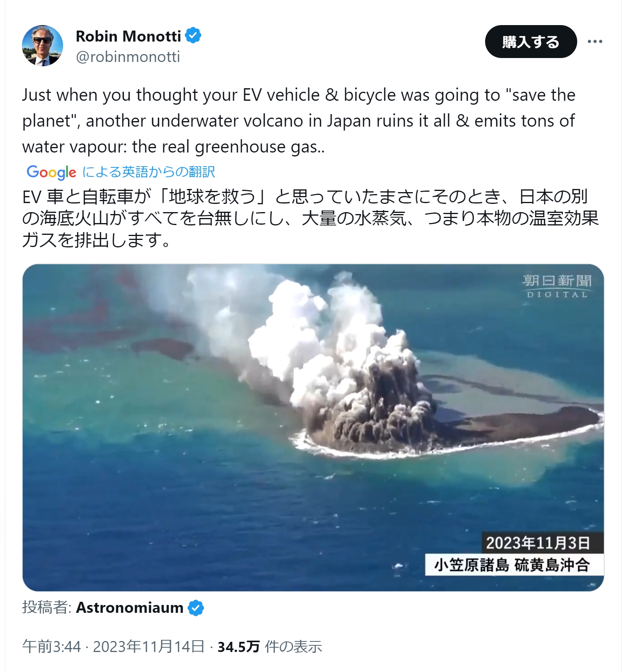Image resolution: width=625 pixels, height=672 pixels.
Task: Click the English tweet text body
Action: tap(299, 121)
